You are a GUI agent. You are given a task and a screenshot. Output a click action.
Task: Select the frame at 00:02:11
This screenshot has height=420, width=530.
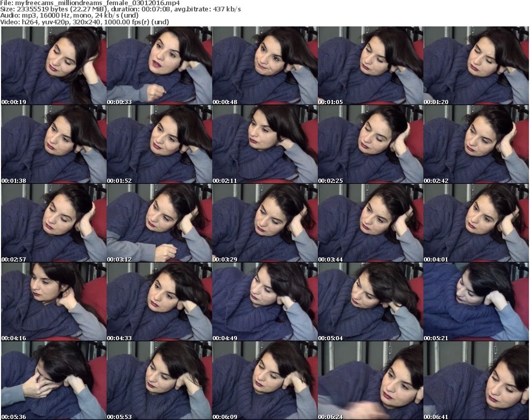tap(265, 144)
